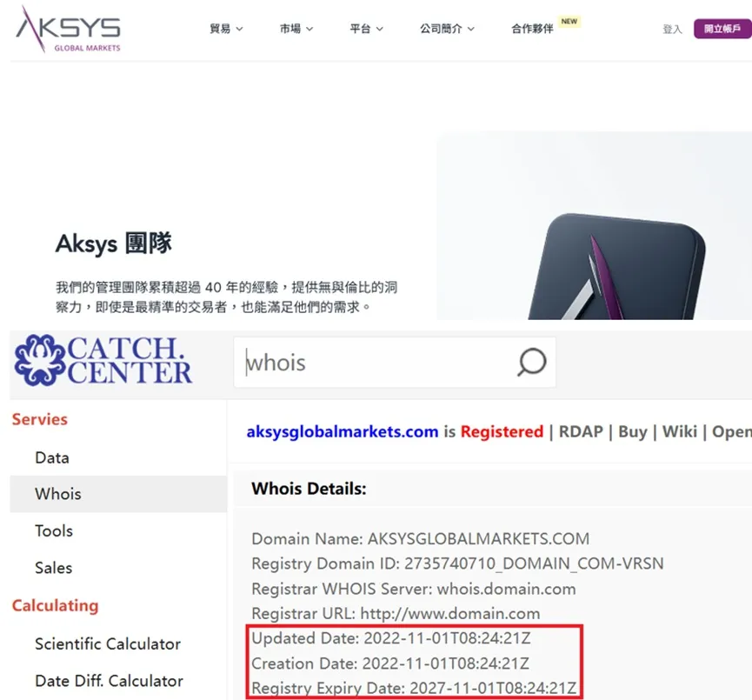752x700 pixels.
Task: Expand the 市場 dropdown menu
Action: click(x=296, y=29)
